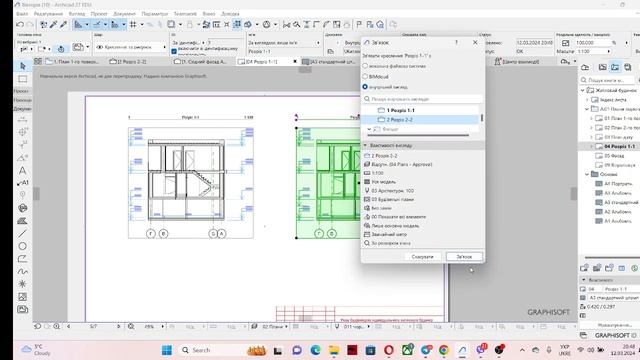Image resolution: width=640 pixels, height=360 pixels.
Task: Select the Spline tool in toolbox
Action: pyautogui.click(x=22, y=271)
